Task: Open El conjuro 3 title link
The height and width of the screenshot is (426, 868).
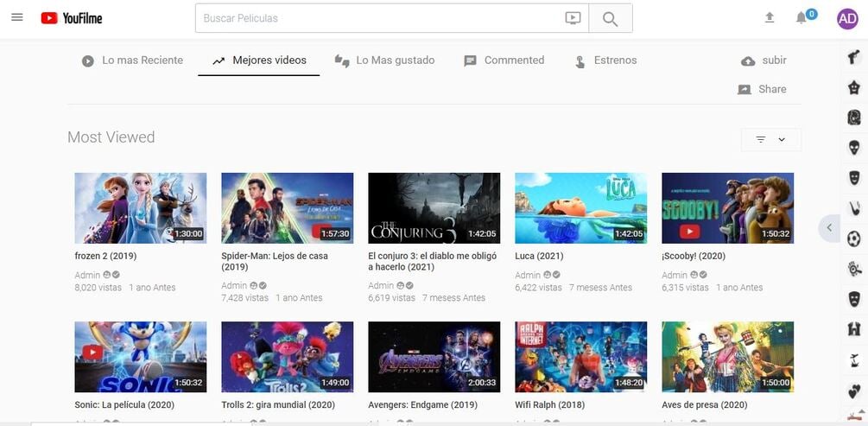Action: coord(433,262)
